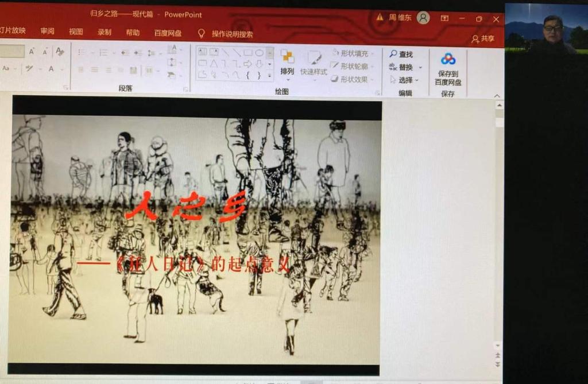This screenshot has height=384, width=588.
Task: Open the Arrange (排列) tool
Action: [x=287, y=62]
